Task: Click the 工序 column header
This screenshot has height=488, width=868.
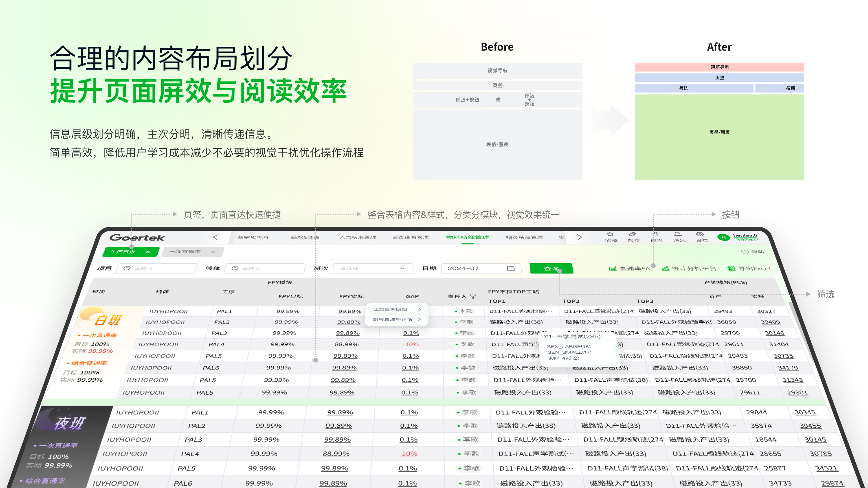Action: coord(228,292)
